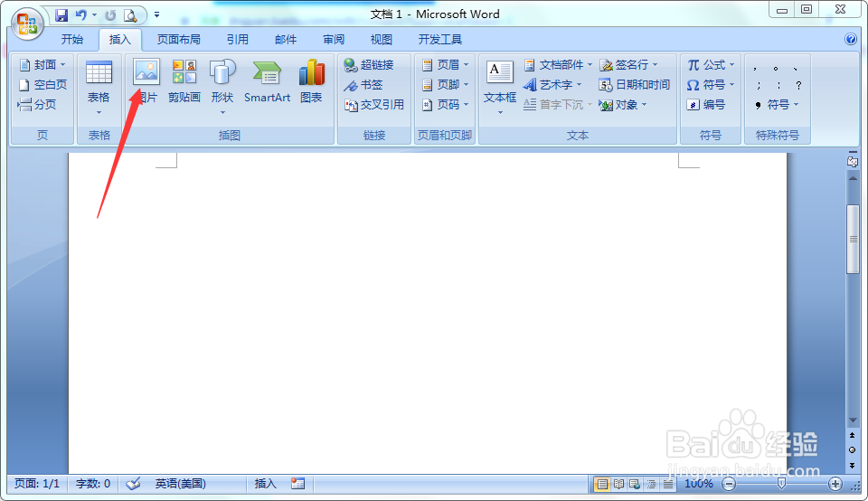The image size is (868, 501).
Task: Click the zoom slider handle
Action: (x=781, y=485)
